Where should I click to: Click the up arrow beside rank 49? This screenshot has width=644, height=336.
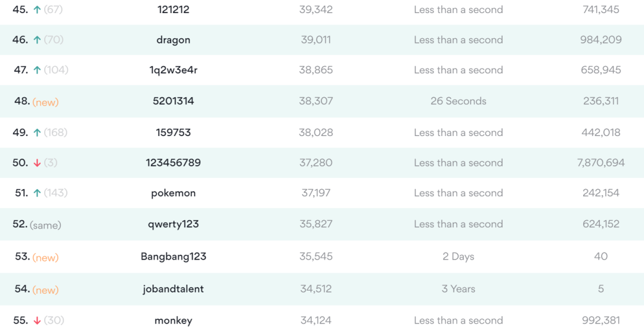pos(37,132)
